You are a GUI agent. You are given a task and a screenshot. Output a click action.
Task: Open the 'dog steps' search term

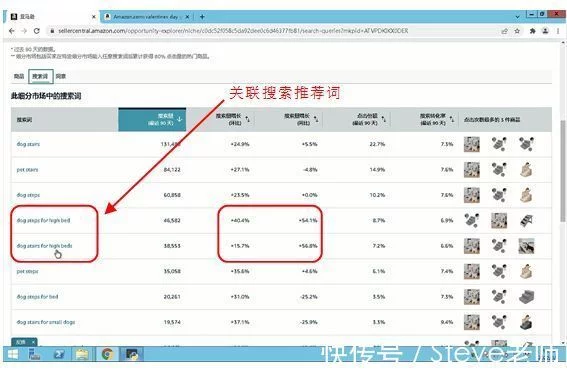pos(28,195)
